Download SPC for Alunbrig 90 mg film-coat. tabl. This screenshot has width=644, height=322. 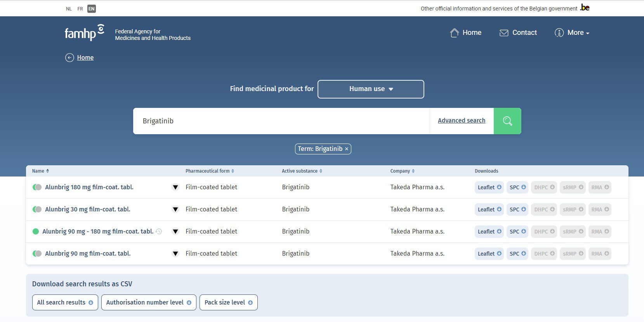(x=517, y=254)
